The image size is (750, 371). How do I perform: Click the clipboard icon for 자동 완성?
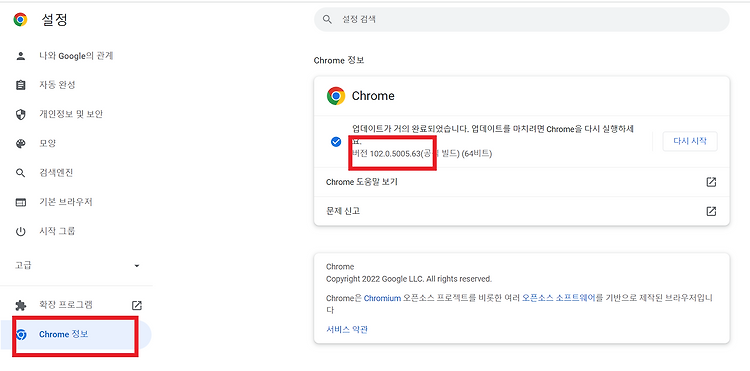tap(20, 85)
